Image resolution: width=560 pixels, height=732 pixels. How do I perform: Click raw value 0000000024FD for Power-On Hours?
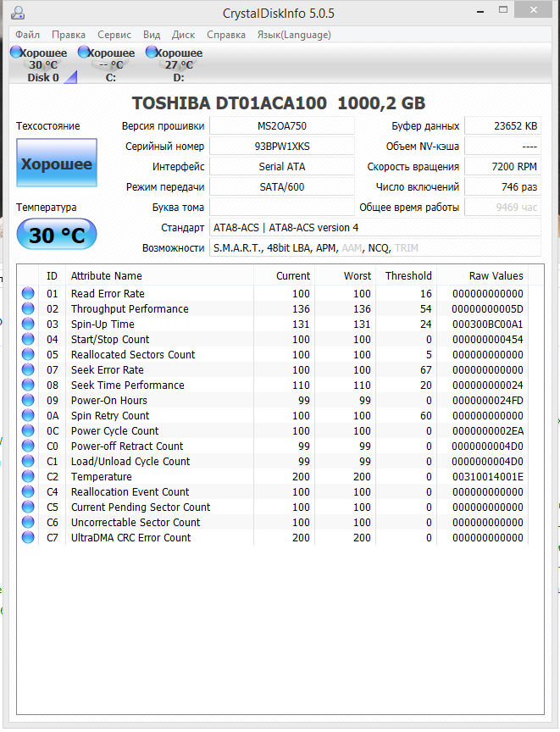pyautogui.click(x=488, y=401)
